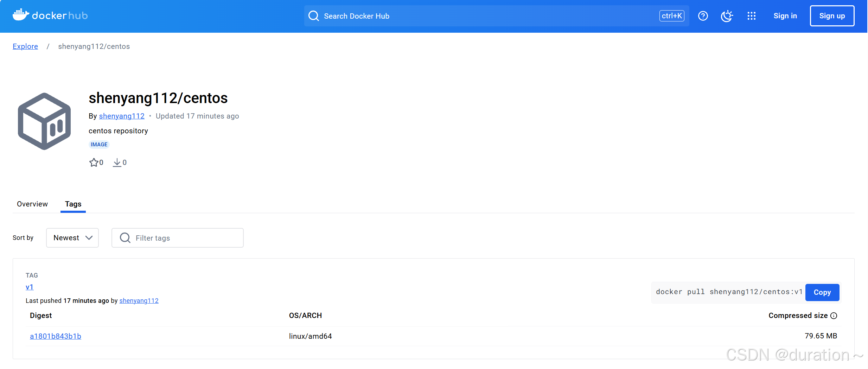Focus the Search Docker Hub field

click(497, 16)
